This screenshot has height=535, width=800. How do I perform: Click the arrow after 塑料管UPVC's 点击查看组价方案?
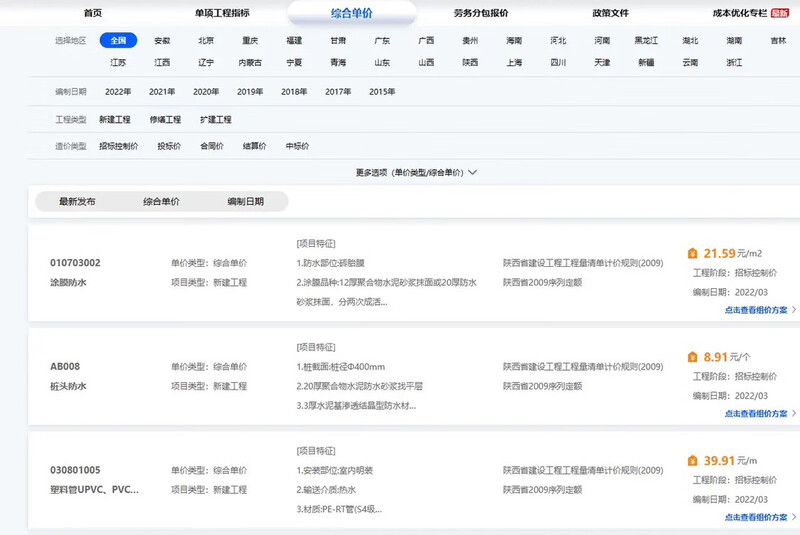tap(794, 517)
